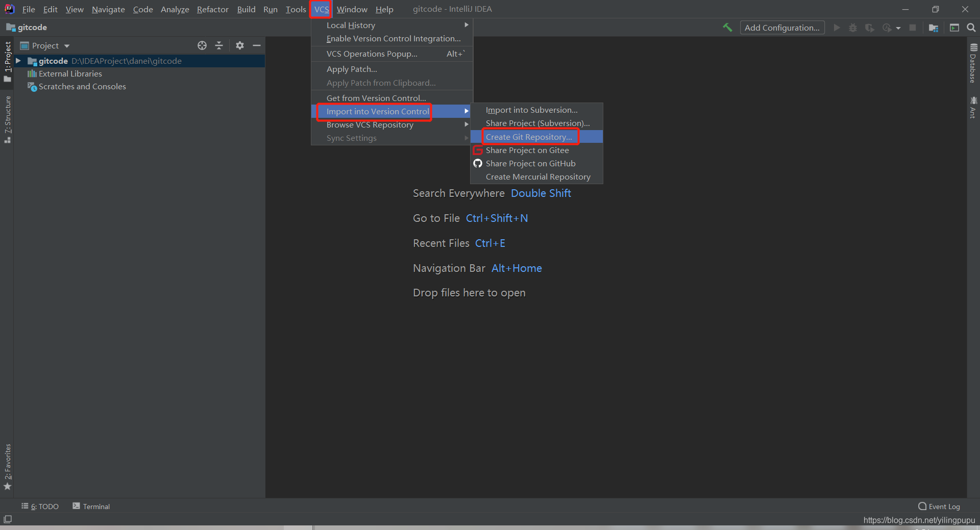
Task: Select Share Project on GitHub
Action: 536,163
